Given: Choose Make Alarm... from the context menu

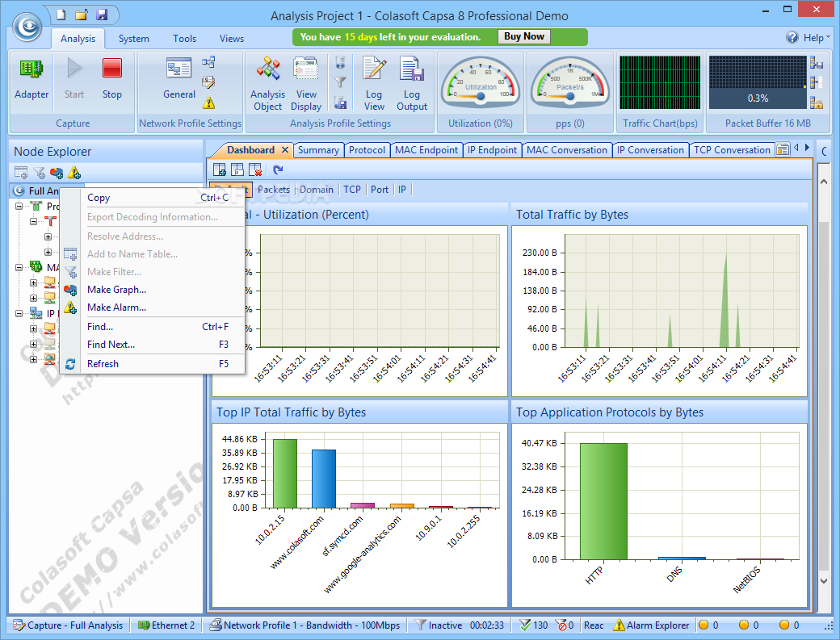Looking at the screenshot, I should 116,307.
